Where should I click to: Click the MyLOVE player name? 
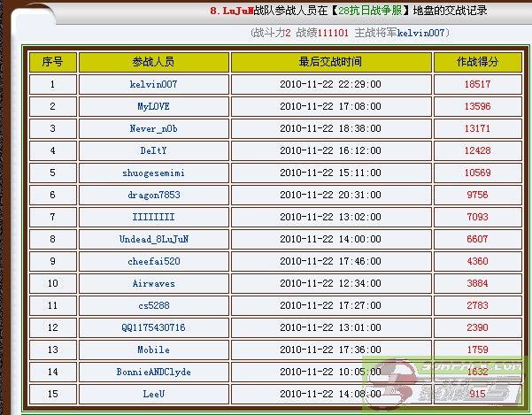click(153, 106)
